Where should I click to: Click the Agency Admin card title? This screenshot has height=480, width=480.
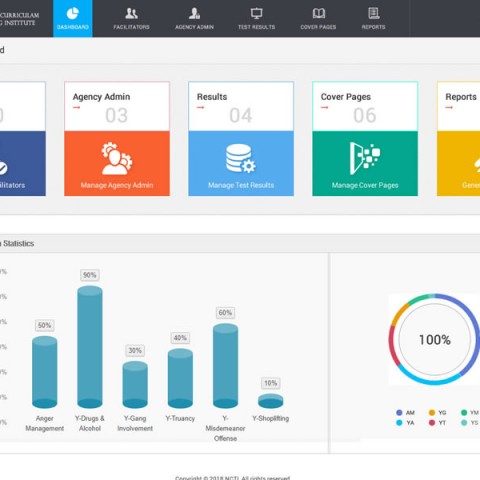[x=101, y=97]
